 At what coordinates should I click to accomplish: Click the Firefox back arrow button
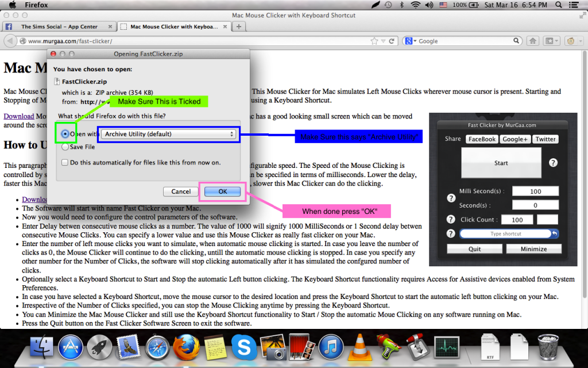[10, 41]
